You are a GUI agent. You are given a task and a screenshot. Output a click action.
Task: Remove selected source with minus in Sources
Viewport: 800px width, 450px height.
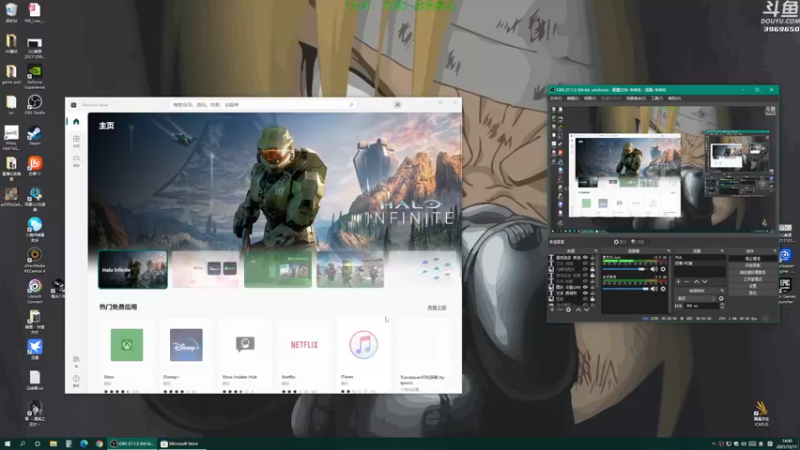coord(560,310)
